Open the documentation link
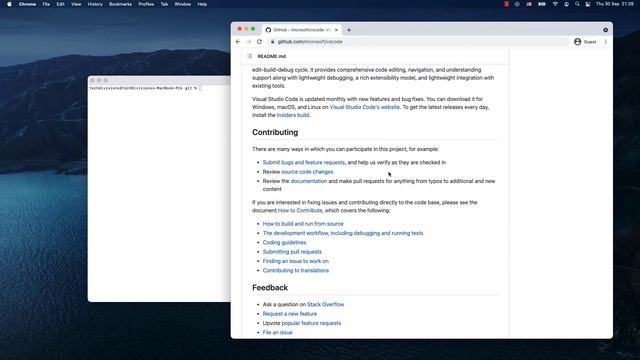This screenshot has width=640, height=360. pos(309,181)
